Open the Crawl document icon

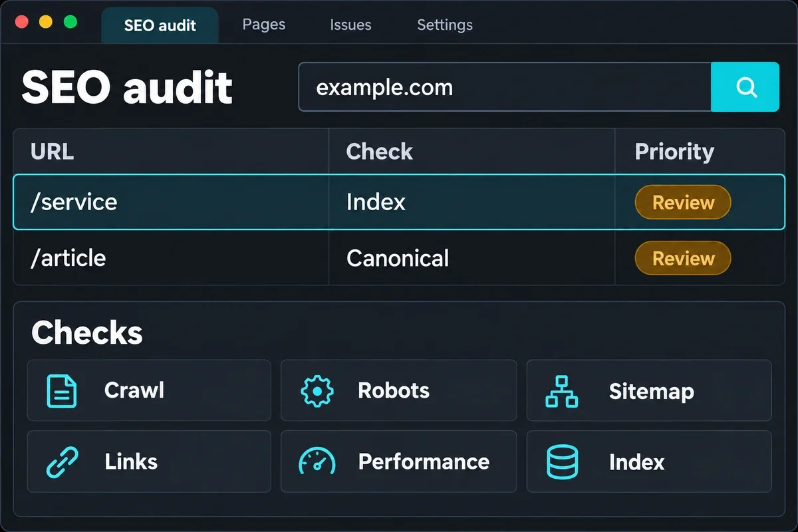pos(61,390)
